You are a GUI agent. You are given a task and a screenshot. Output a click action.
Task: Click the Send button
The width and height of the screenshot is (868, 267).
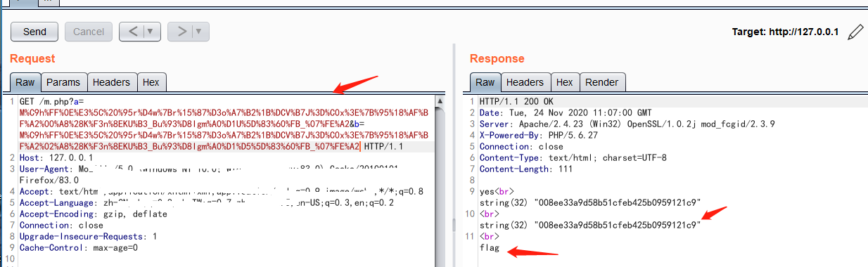[34, 32]
